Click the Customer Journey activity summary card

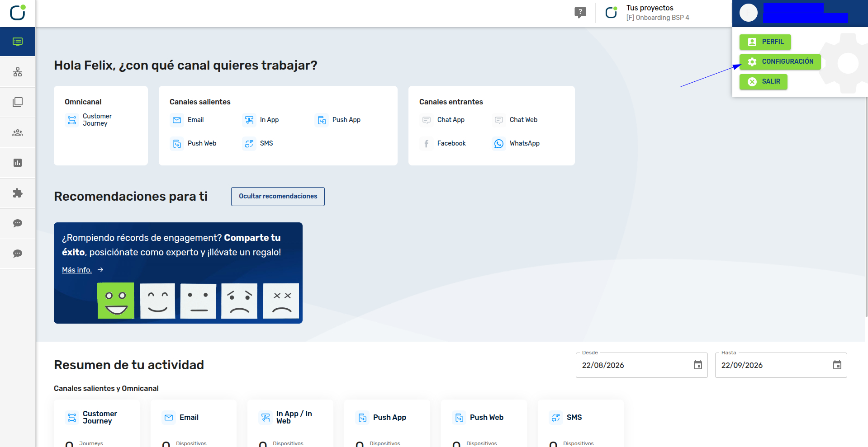[97, 423]
